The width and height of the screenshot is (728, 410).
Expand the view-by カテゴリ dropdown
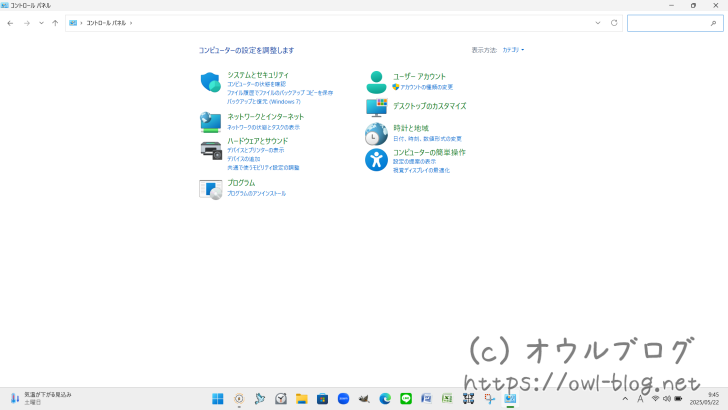point(513,50)
